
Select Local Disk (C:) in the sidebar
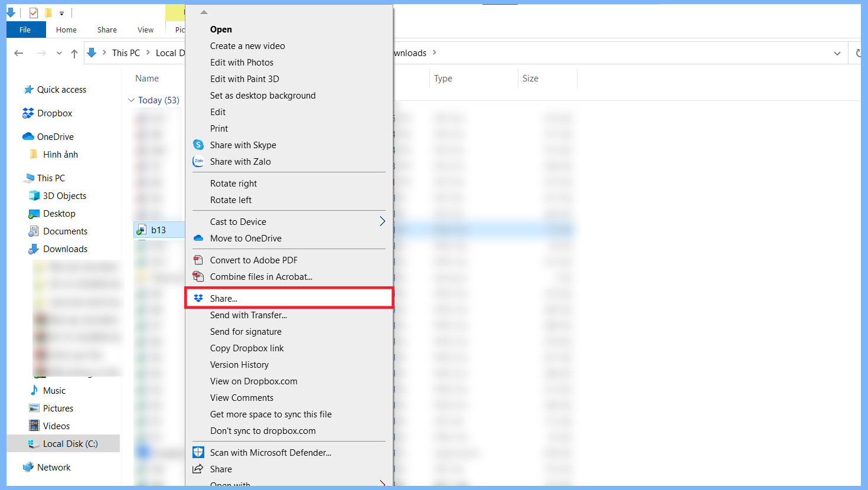tap(63, 443)
